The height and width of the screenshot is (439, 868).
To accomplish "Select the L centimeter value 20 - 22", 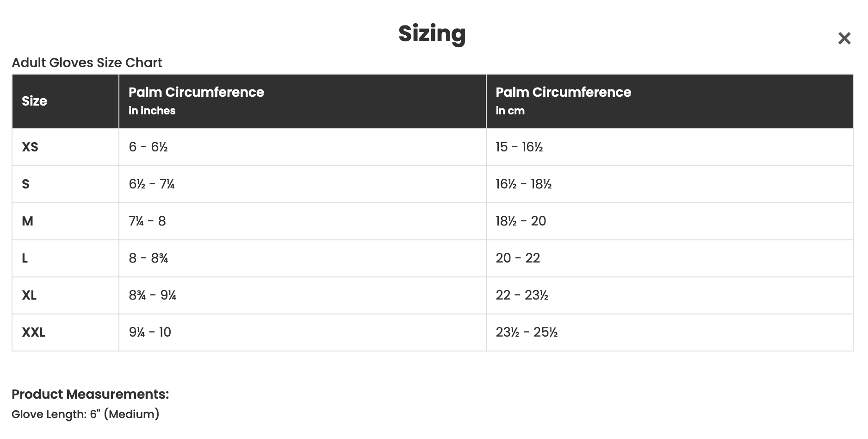I will [x=518, y=258].
